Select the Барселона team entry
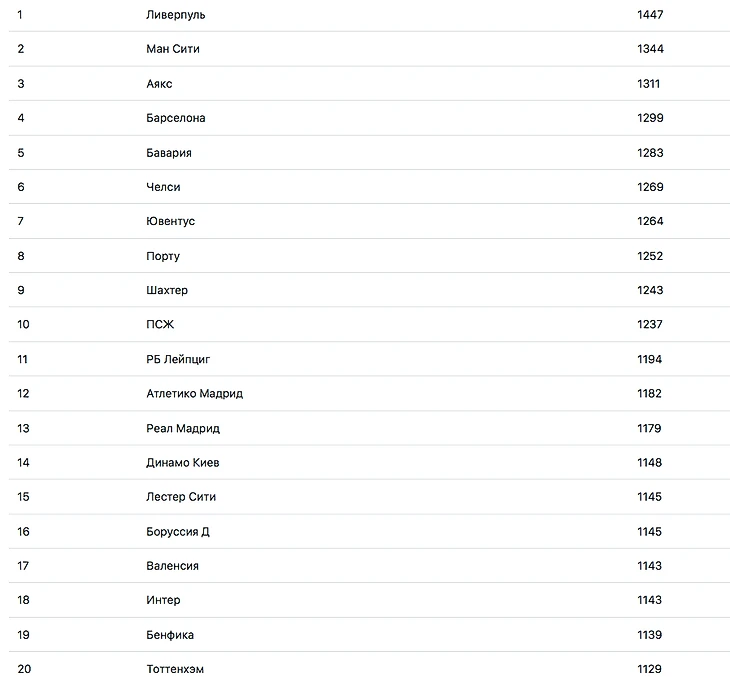The height and width of the screenshot is (677, 730). [x=176, y=118]
